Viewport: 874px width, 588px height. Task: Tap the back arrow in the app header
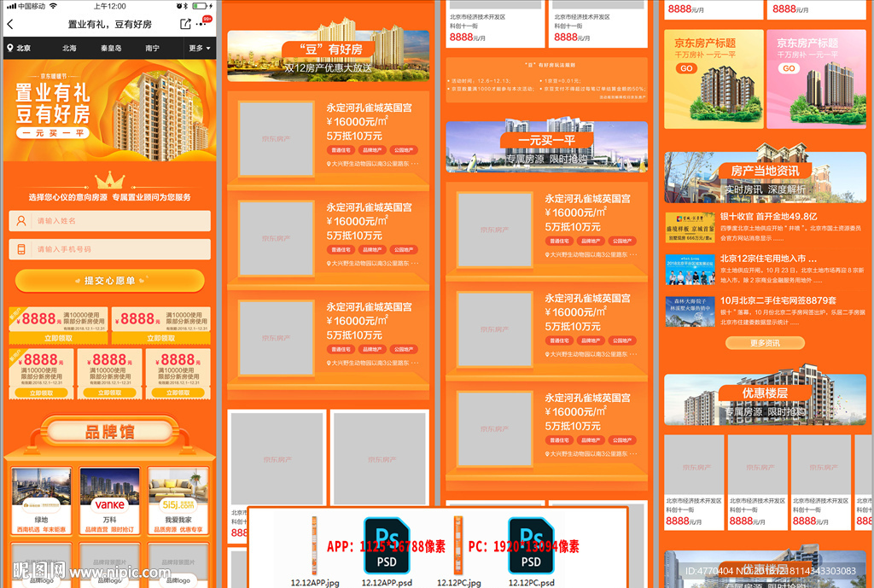pyautogui.click(x=10, y=24)
